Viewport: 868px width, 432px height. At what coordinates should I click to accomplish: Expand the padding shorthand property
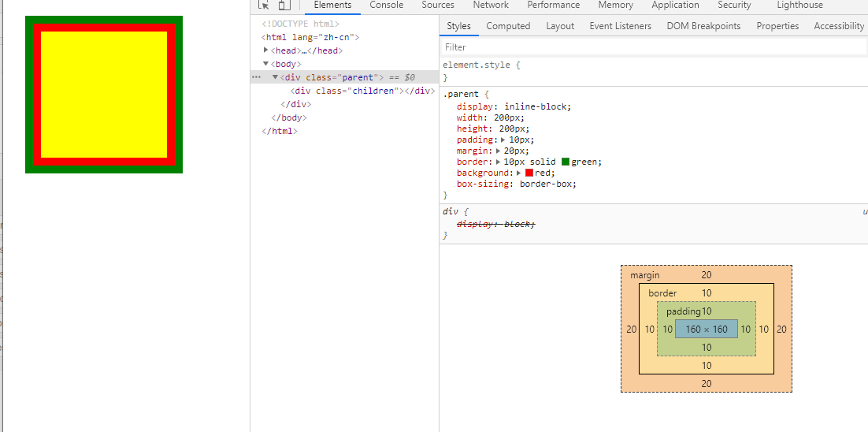coord(503,140)
